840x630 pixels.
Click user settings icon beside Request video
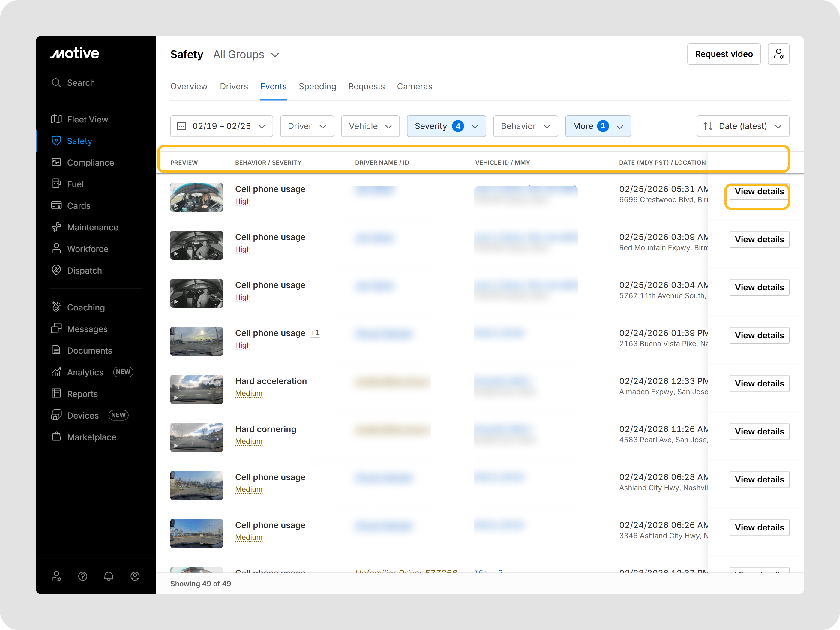point(778,54)
